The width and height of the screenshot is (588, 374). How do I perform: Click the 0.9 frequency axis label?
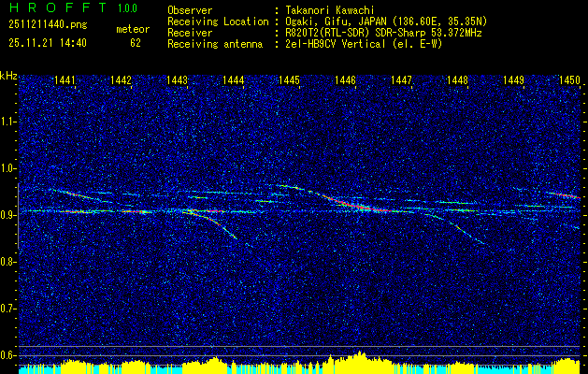click(x=7, y=215)
